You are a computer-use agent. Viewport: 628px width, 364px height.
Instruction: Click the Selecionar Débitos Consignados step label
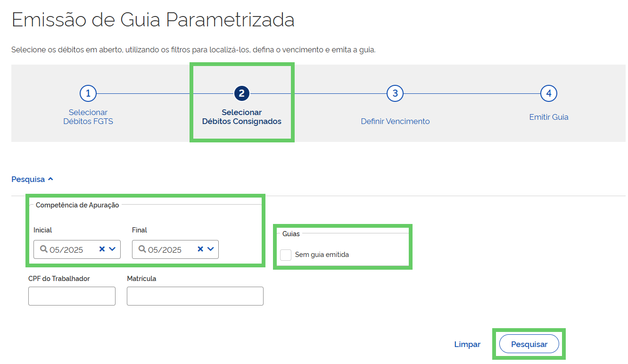242,117
